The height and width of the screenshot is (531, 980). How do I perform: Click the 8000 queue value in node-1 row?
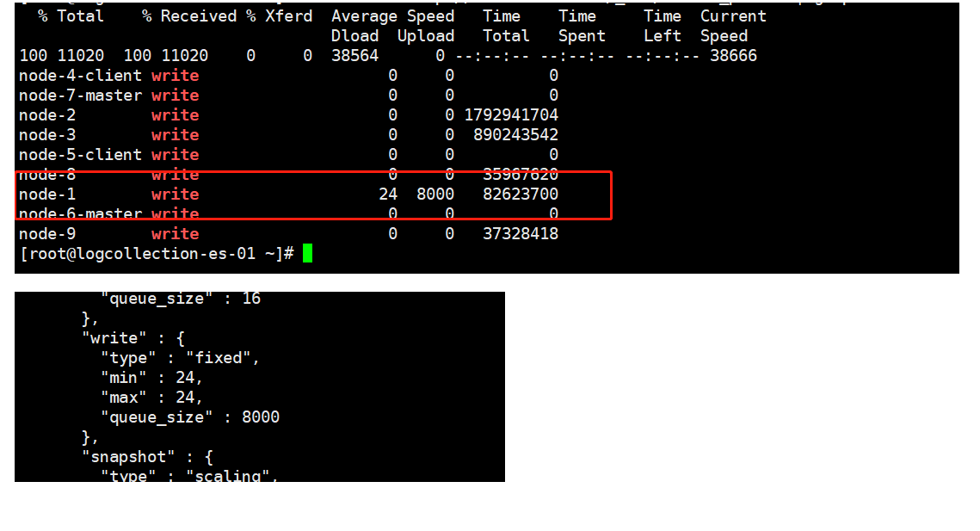(435, 194)
